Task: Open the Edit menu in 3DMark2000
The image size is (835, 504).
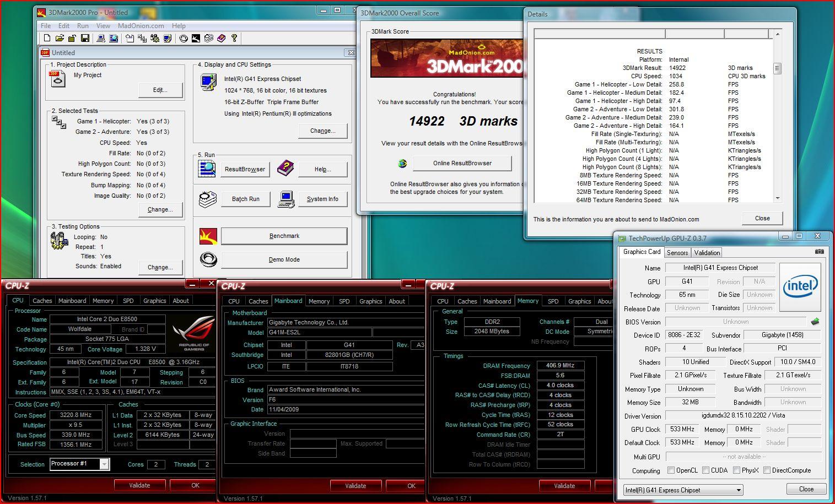Action: click(x=64, y=25)
